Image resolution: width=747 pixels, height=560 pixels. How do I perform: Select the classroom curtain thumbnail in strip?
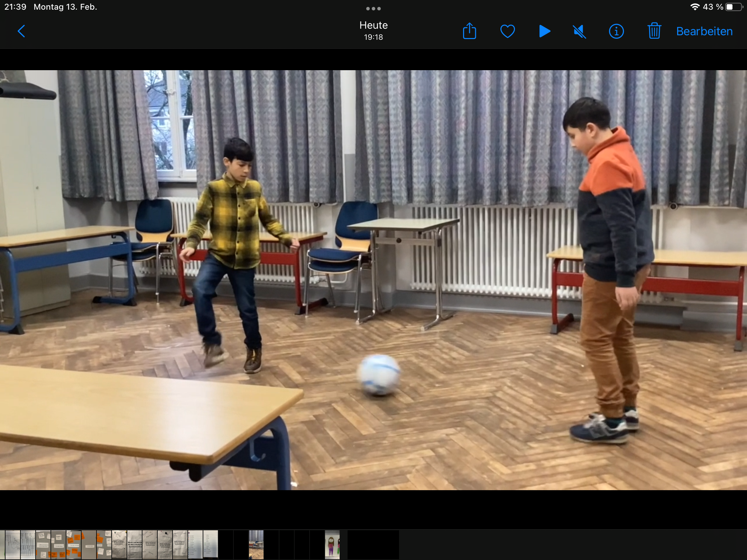[256, 545]
